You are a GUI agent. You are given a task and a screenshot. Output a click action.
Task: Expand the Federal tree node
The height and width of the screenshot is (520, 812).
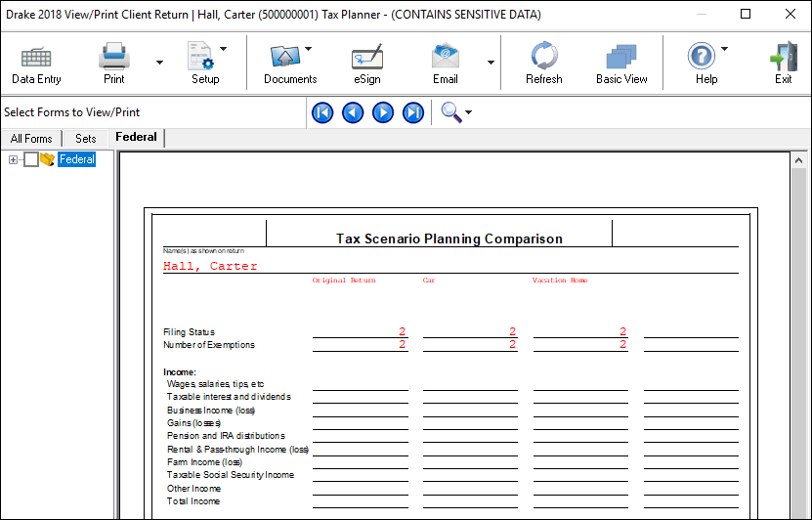pos(13,159)
